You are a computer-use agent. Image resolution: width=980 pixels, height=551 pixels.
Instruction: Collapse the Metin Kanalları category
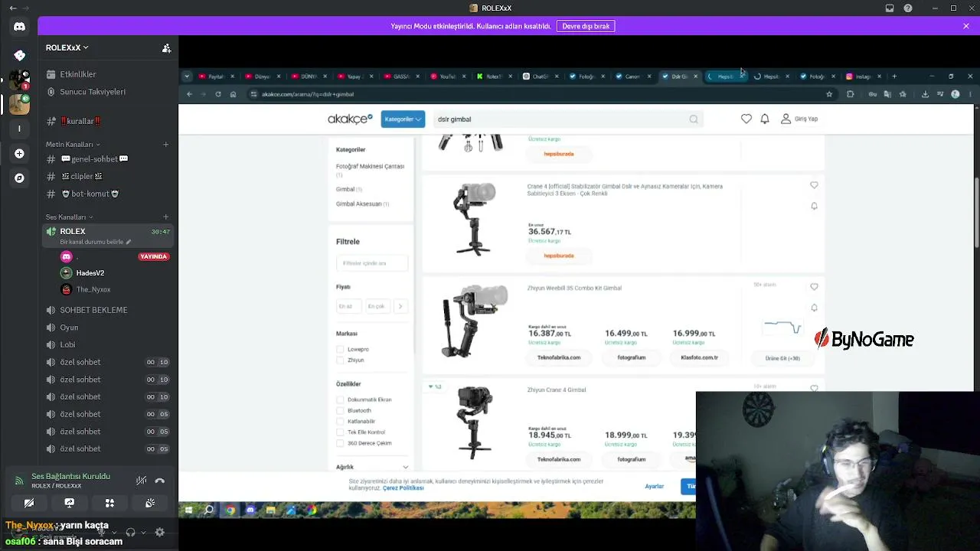tap(73, 145)
